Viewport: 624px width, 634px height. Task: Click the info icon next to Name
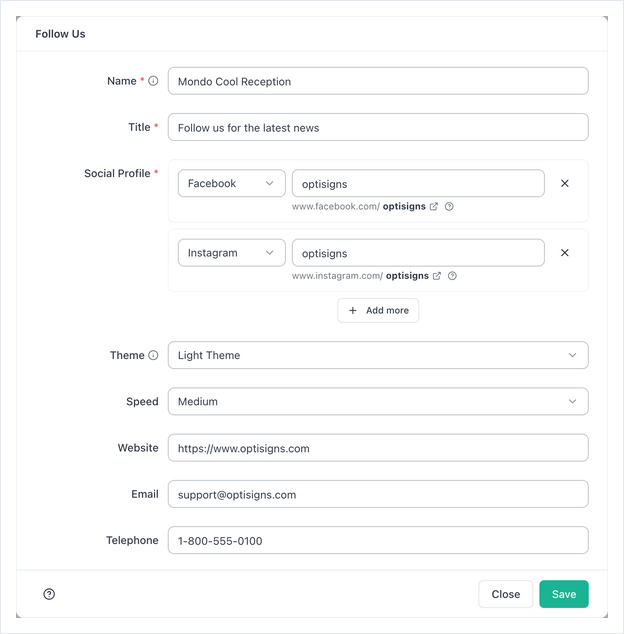(x=153, y=81)
